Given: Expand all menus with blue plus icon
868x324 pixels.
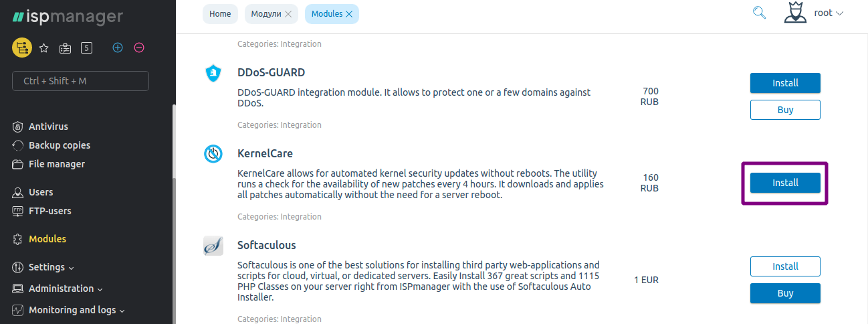Looking at the screenshot, I should pyautogui.click(x=118, y=48).
